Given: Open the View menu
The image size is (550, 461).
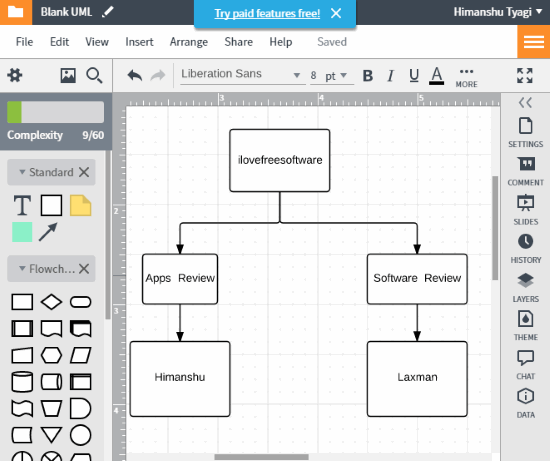Looking at the screenshot, I should coord(97,42).
